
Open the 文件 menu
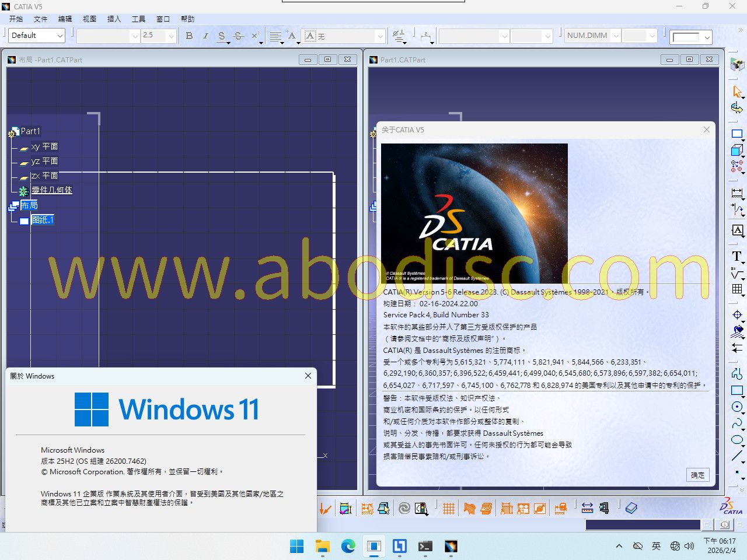tap(40, 19)
